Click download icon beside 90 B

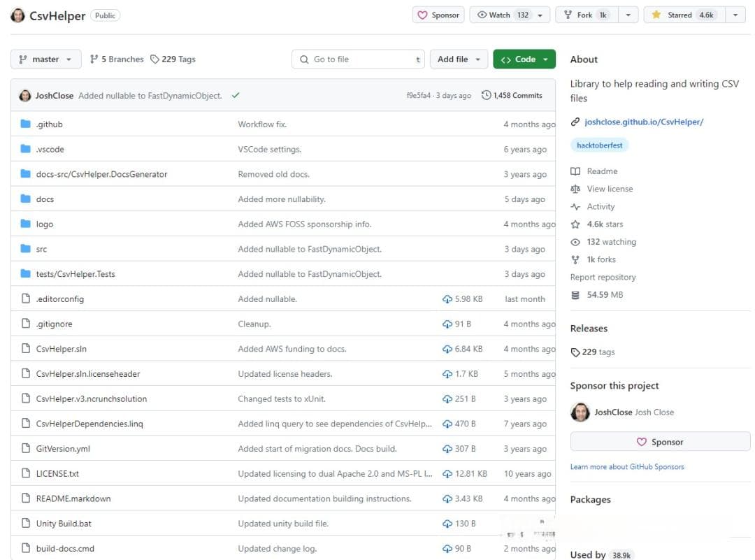(447, 549)
